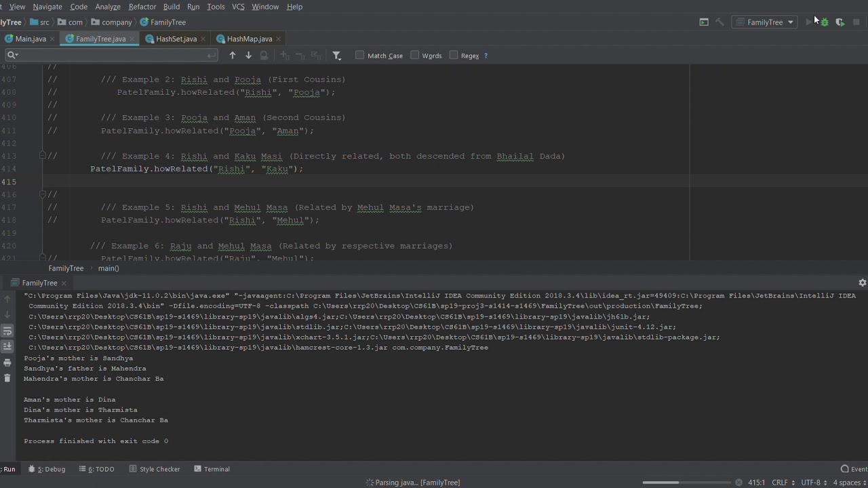Open the FamilyTree run configuration dropdown

point(765,22)
